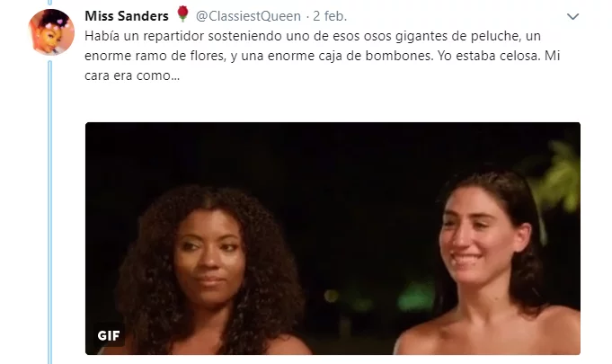This screenshot has height=364, width=612.
Task: Expand the tweet options chevron
Action: 572,16
